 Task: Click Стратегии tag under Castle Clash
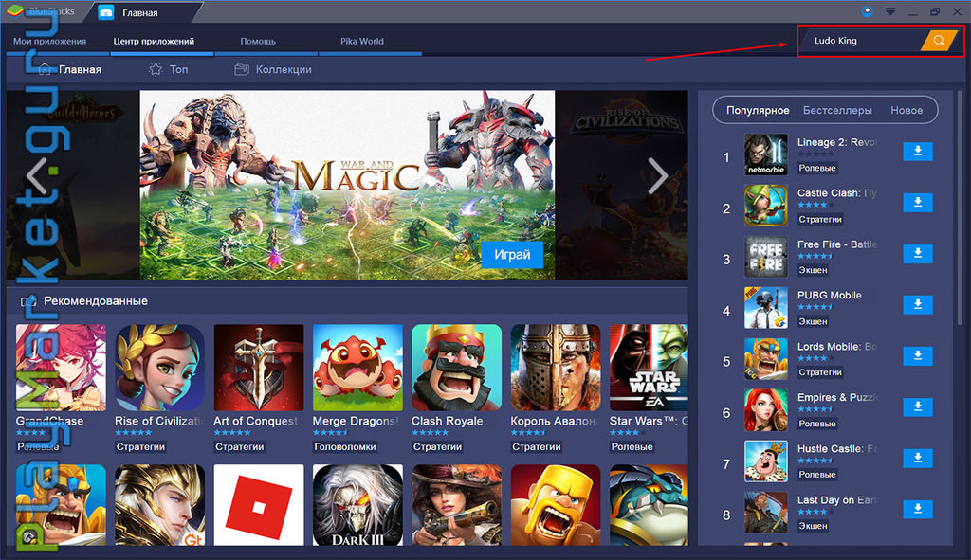pos(820,219)
